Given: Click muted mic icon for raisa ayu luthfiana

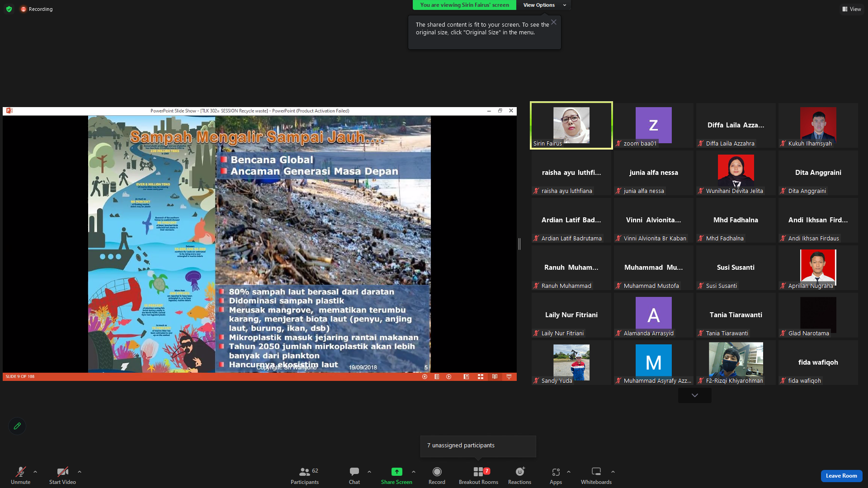Looking at the screenshot, I should (536, 191).
